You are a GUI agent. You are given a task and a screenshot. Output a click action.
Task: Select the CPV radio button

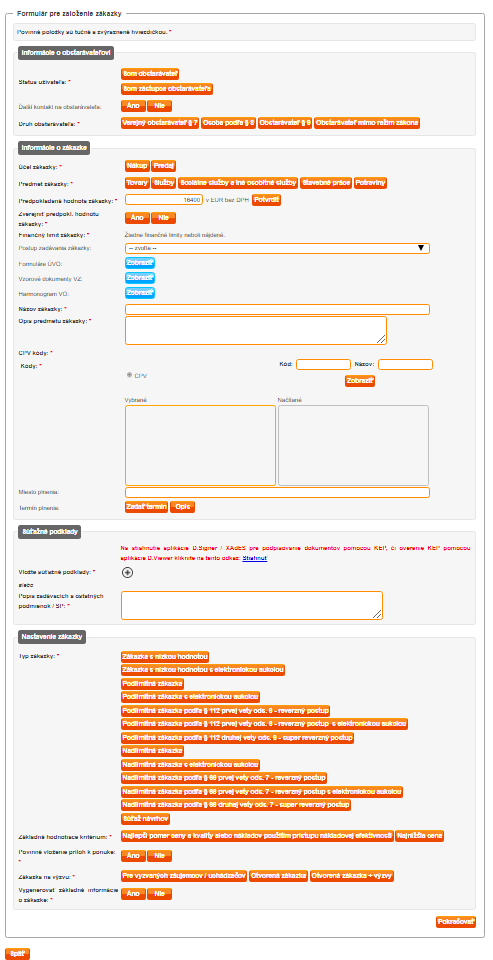(129, 374)
